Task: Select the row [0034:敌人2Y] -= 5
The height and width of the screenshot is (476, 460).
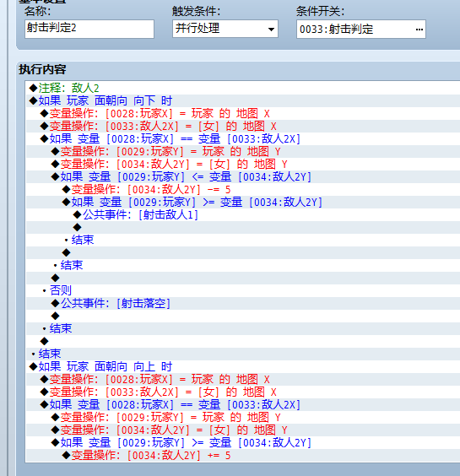Action: (x=243, y=189)
